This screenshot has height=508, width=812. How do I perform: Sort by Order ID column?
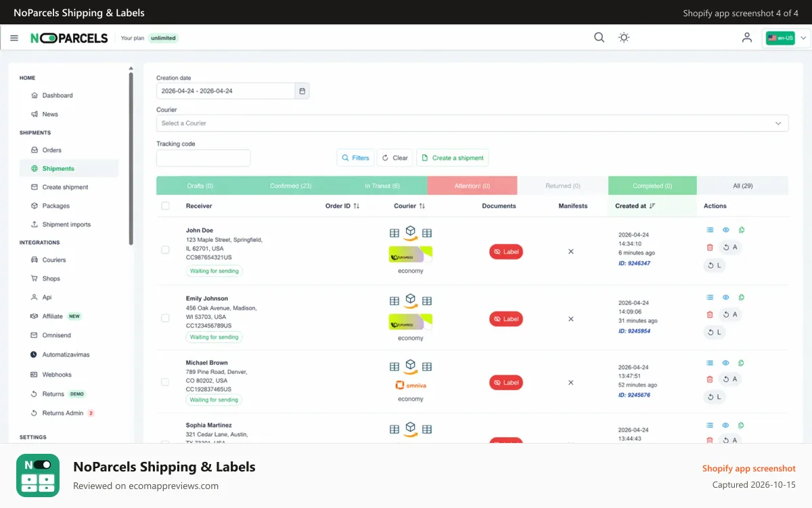(x=342, y=206)
